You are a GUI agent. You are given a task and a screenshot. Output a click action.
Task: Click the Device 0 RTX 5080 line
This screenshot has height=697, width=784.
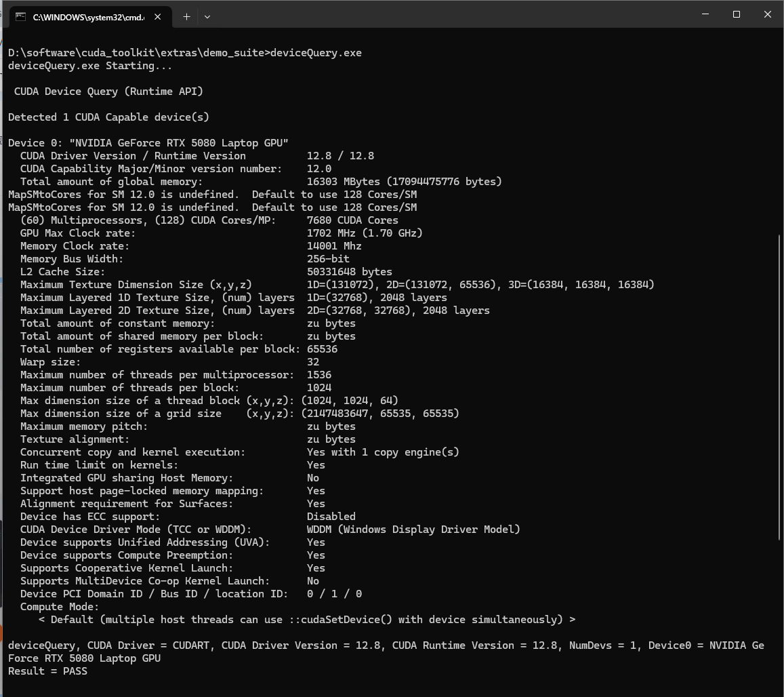148,143
